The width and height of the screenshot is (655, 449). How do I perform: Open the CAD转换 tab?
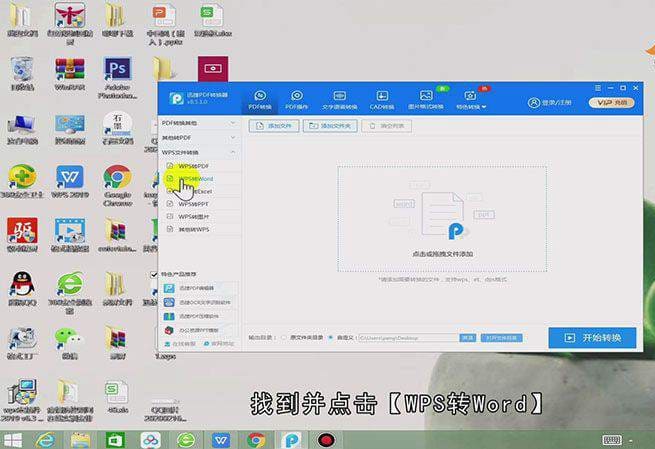click(382, 100)
